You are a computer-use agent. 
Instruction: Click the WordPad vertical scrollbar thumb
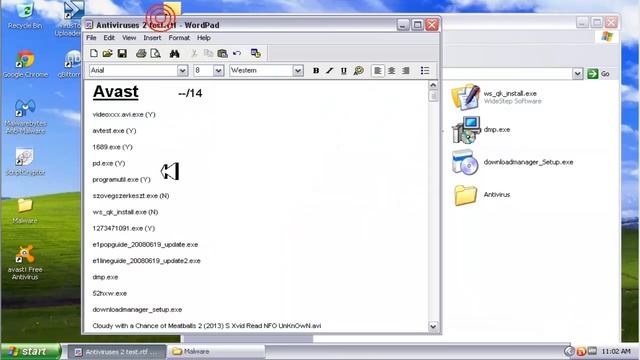pyautogui.click(x=433, y=96)
